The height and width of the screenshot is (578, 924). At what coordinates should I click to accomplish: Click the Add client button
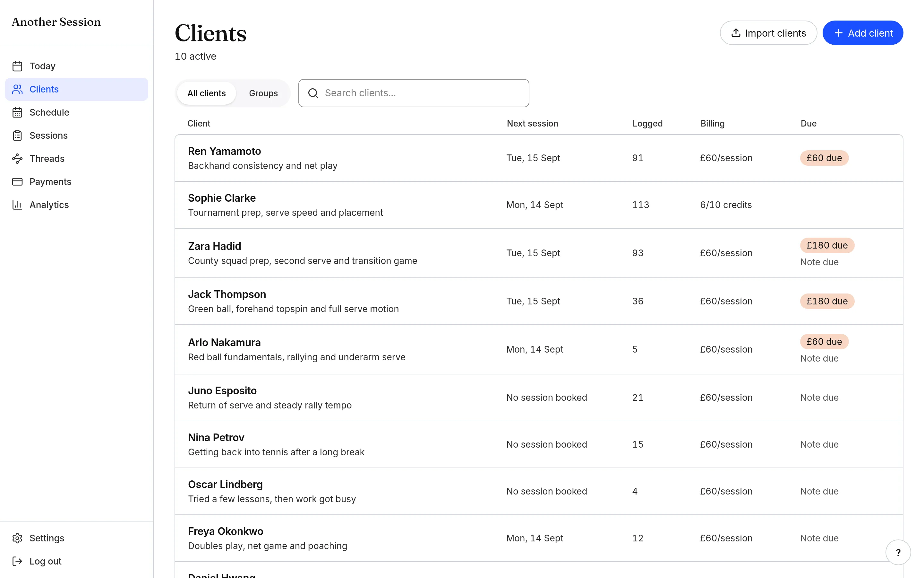pyautogui.click(x=862, y=33)
